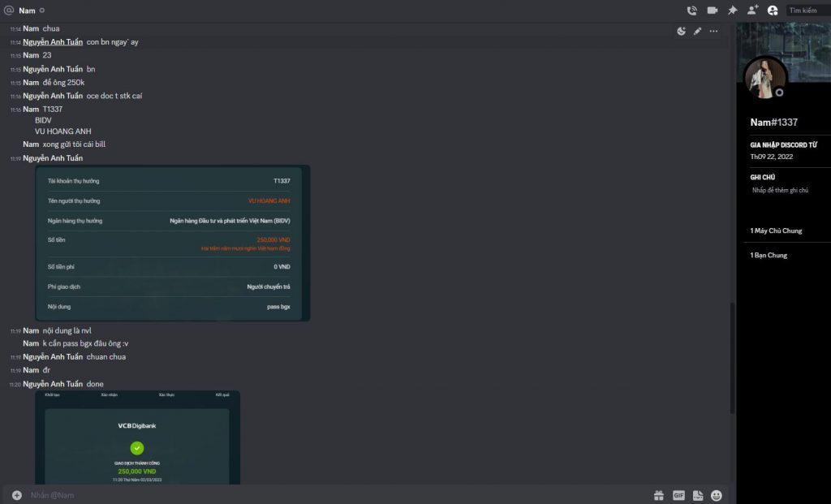Open pinned messages
Viewport: 831px width, 504px height.
[x=732, y=11]
